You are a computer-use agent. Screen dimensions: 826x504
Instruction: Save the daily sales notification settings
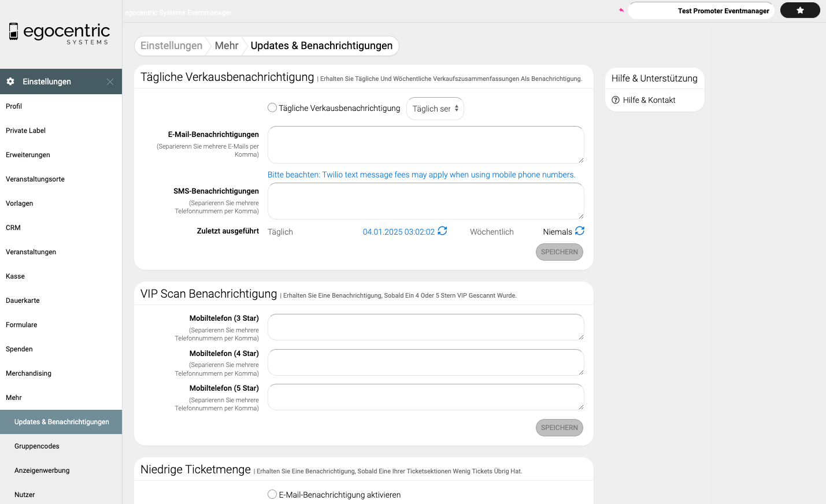[x=559, y=252]
